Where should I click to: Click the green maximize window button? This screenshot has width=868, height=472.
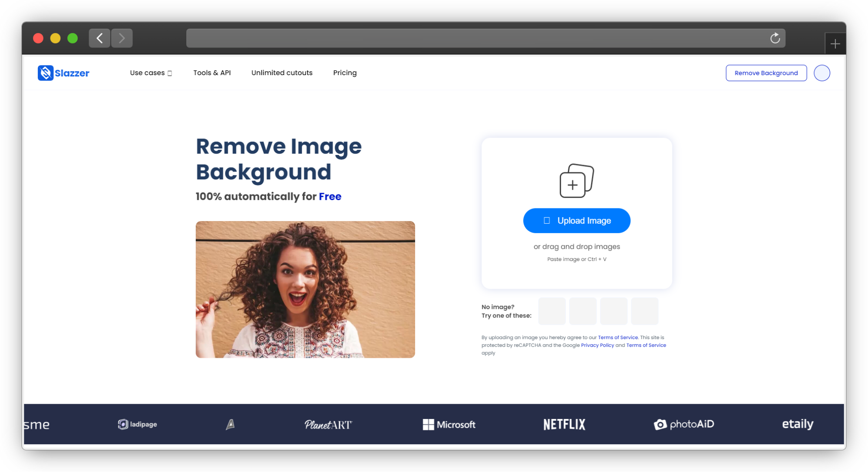coord(73,38)
